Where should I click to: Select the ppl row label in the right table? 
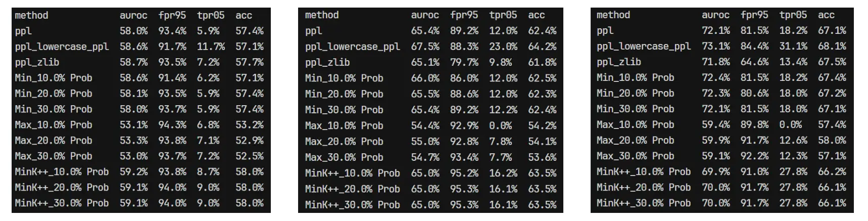pyautogui.click(x=605, y=30)
